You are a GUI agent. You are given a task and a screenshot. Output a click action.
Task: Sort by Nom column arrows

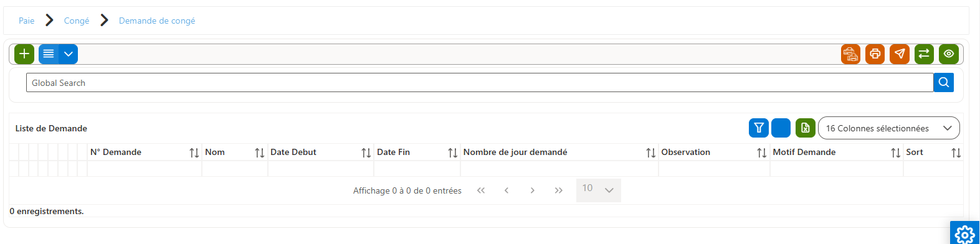tap(260, 152)
